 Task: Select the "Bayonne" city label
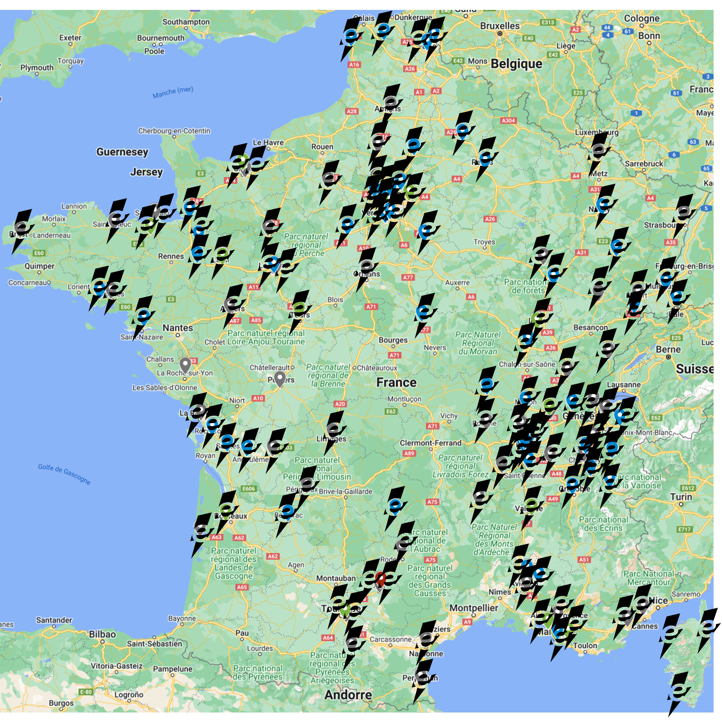coord(182,618)
